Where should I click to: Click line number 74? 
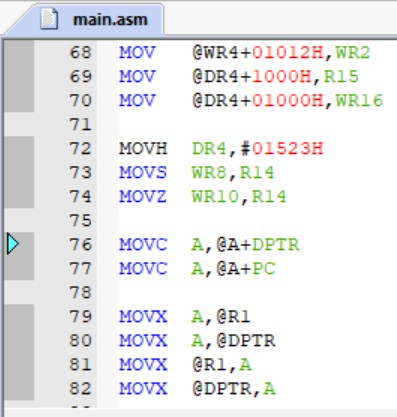80,197
